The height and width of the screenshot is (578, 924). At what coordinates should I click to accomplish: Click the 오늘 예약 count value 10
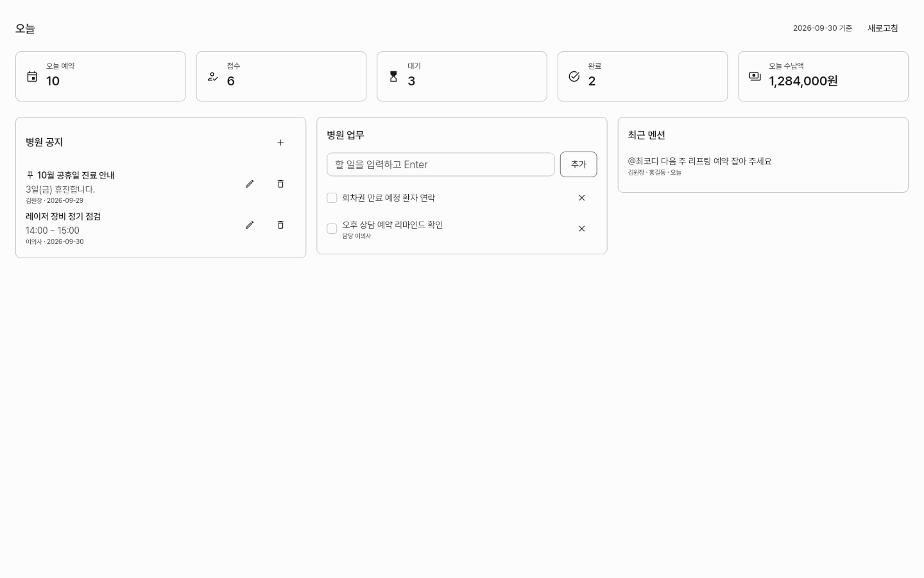[x=53, y=81]
